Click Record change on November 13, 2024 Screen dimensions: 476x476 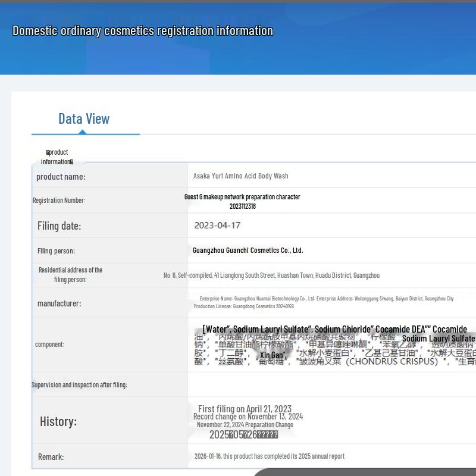tap(248, 416)
